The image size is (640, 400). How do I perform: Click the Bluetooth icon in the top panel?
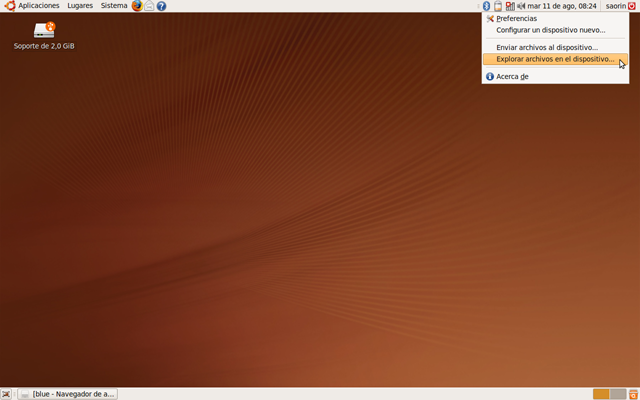point(487,6)
